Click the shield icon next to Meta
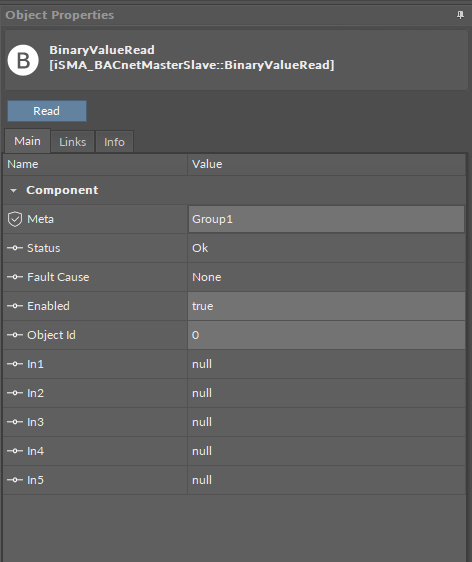 pyautogui.click(x=15, y=219)
